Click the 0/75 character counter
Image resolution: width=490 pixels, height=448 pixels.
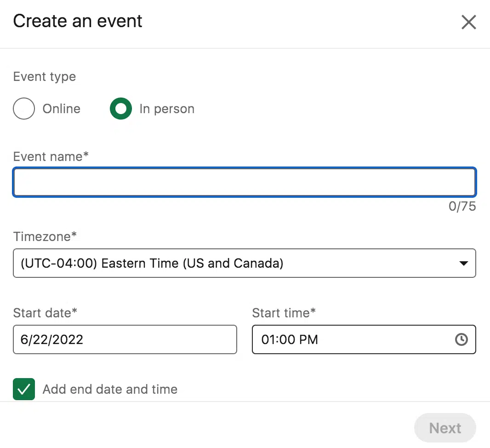[x=462, y=207]
